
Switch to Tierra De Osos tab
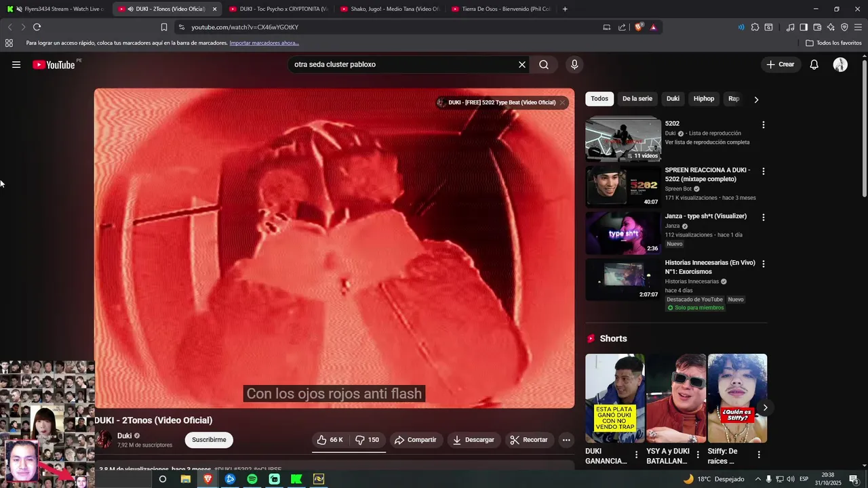click(500, 9)
